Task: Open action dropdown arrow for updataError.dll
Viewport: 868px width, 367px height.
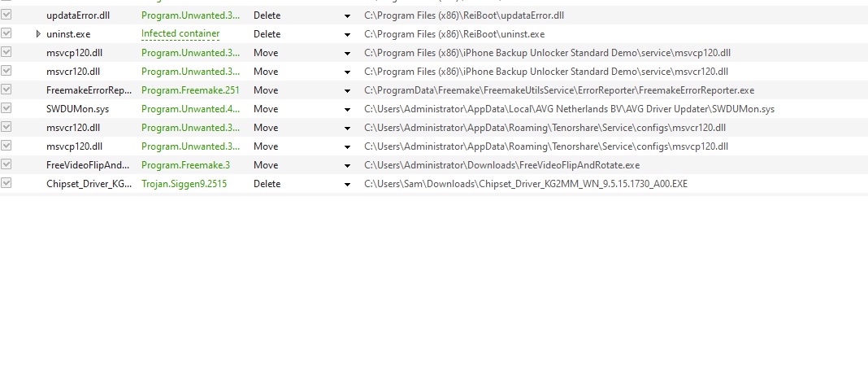Action: [348, 15]
